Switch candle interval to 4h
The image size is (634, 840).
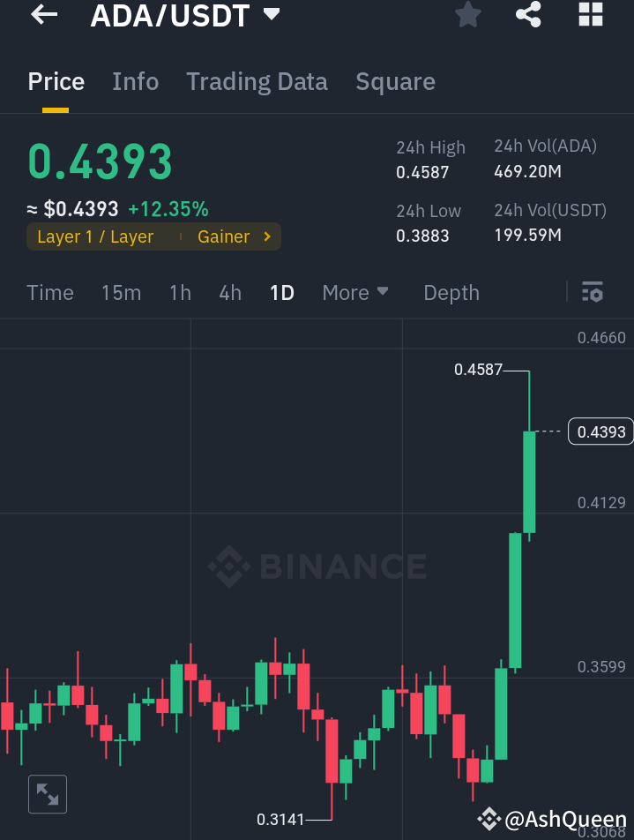(230, 292)
